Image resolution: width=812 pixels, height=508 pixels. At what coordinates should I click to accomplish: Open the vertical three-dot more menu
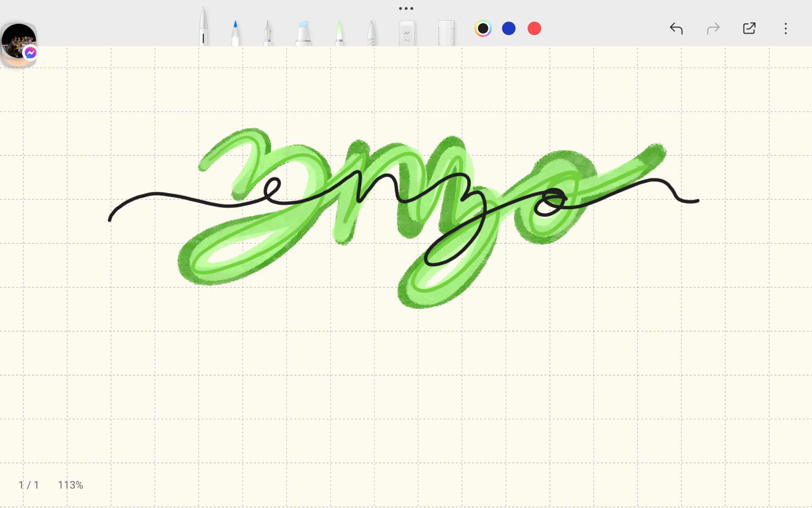[x=785, y=29]
